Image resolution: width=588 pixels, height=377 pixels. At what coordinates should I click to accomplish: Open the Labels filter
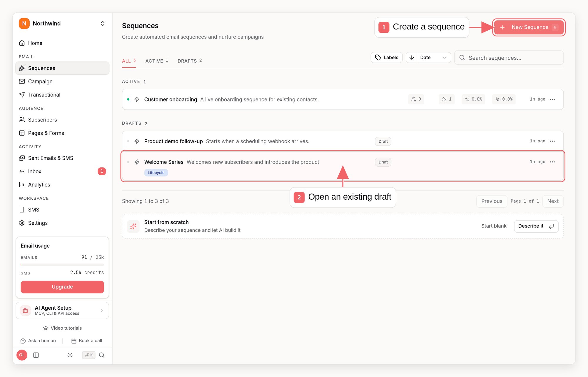pos(387,58)
